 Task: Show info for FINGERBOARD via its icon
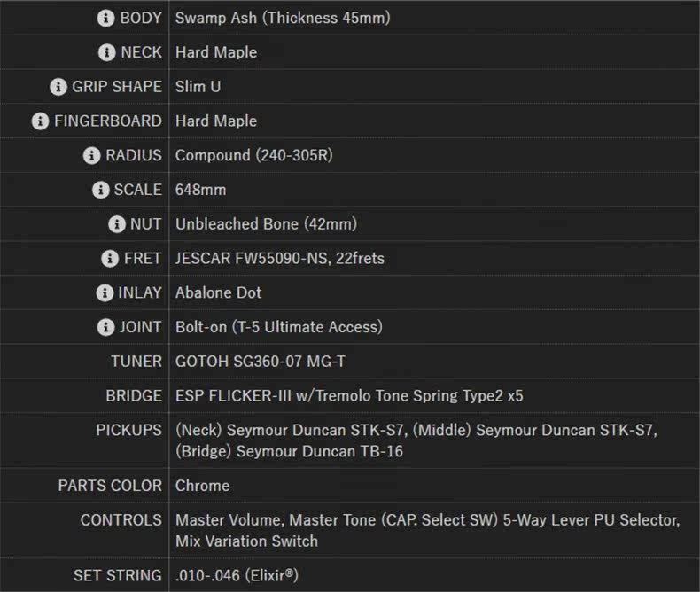coord(40,121)
